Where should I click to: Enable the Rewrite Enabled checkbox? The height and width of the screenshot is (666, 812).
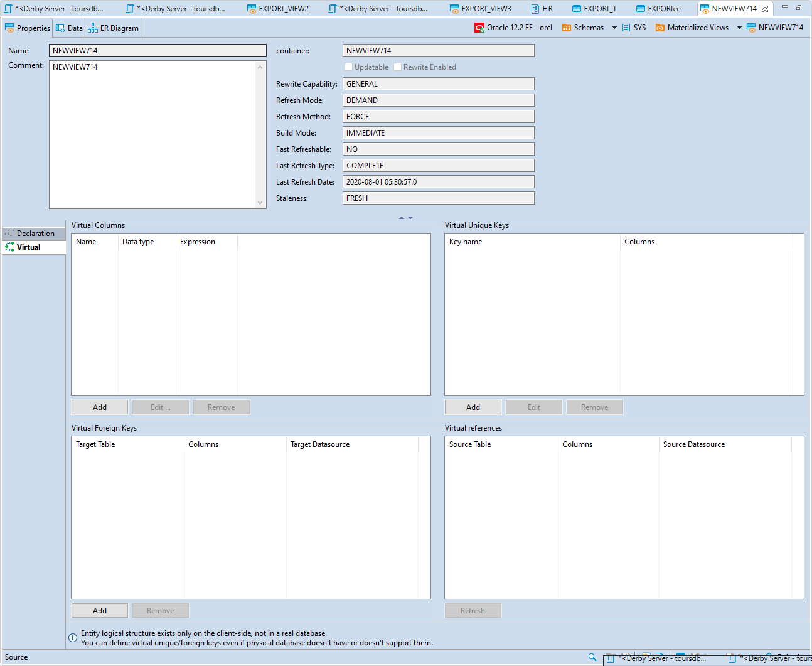pos(397,67)
